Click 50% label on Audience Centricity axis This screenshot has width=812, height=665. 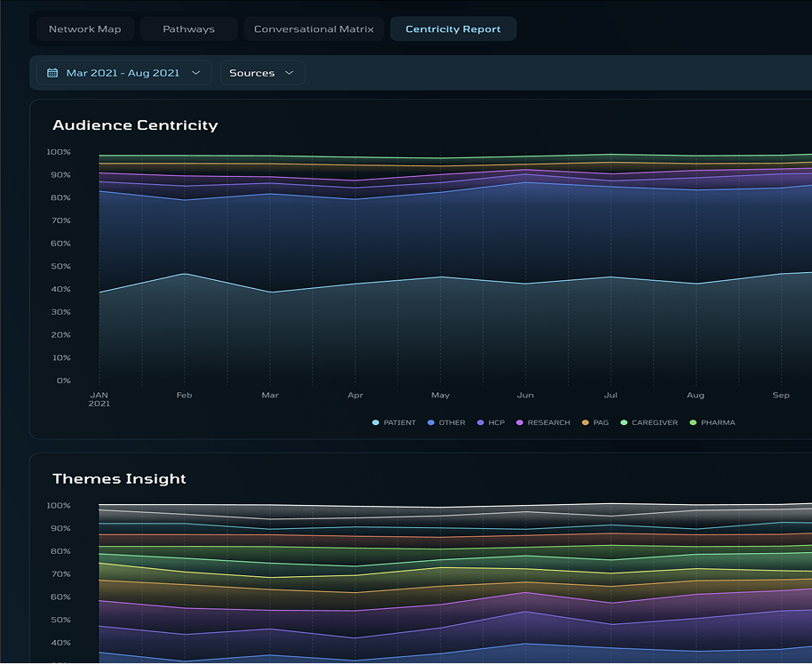[60, 267]
